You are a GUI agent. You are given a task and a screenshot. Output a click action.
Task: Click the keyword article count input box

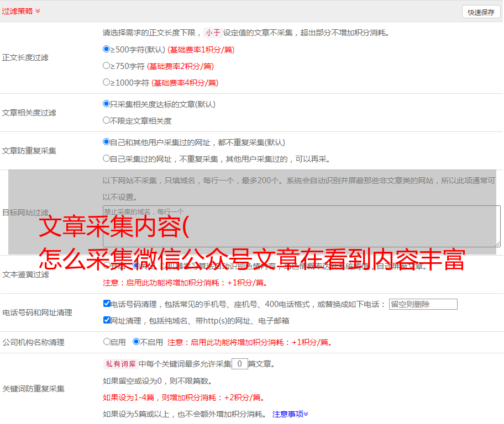coord(239,364)
